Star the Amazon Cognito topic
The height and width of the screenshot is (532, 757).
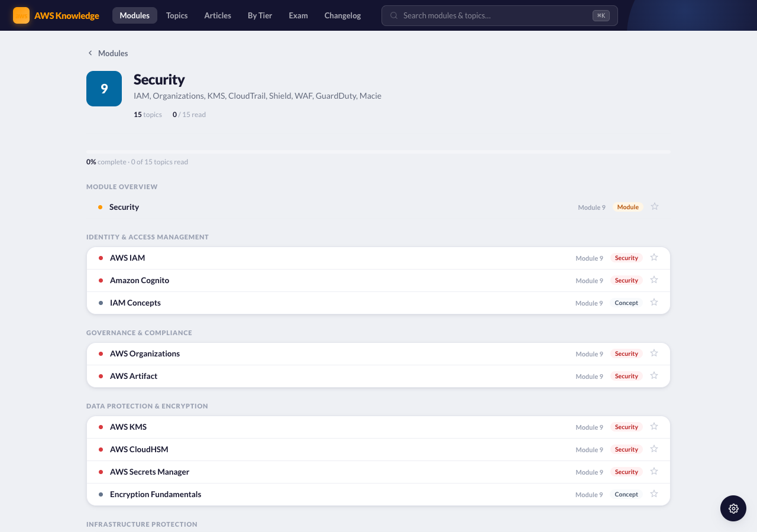click(x=654, y=280)
